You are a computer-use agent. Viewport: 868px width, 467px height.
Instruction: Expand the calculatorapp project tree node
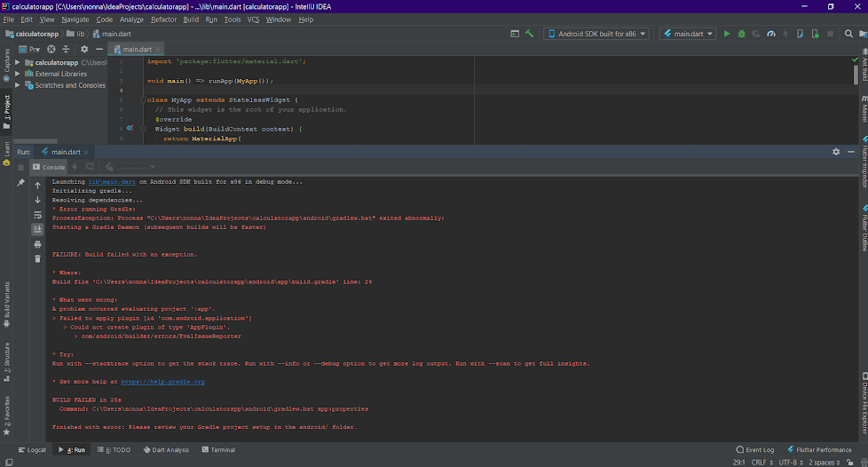click(18, 63)
